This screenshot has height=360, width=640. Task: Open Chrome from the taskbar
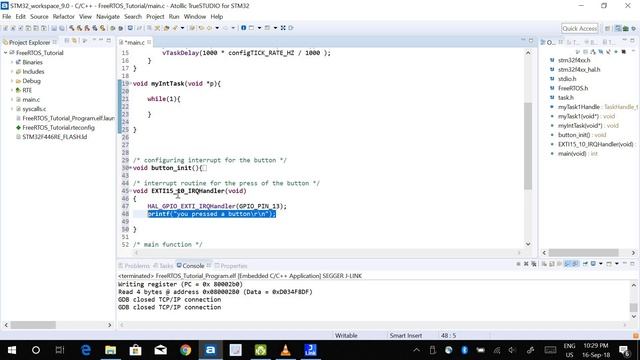point(185,350)
